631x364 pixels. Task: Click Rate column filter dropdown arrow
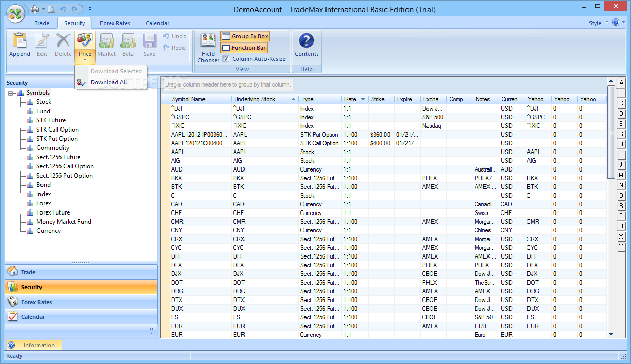click(363, 99)
